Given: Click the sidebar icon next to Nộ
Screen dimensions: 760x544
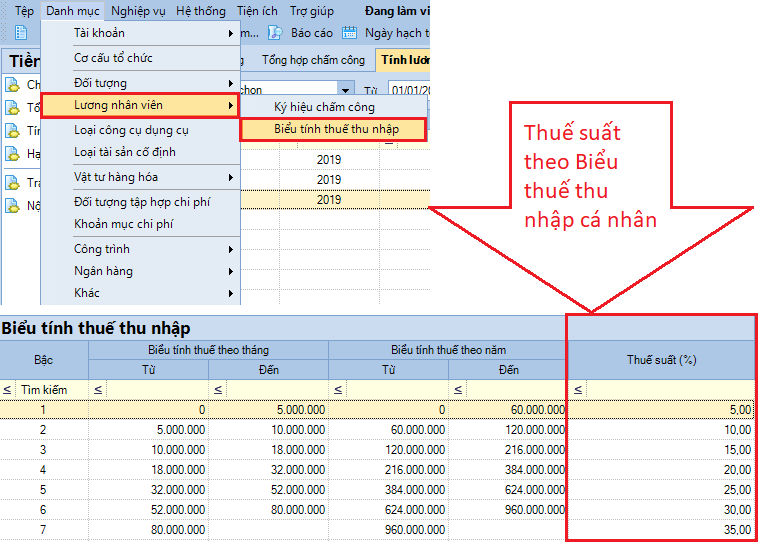Looking at the screenshot, I should (12, 206).
